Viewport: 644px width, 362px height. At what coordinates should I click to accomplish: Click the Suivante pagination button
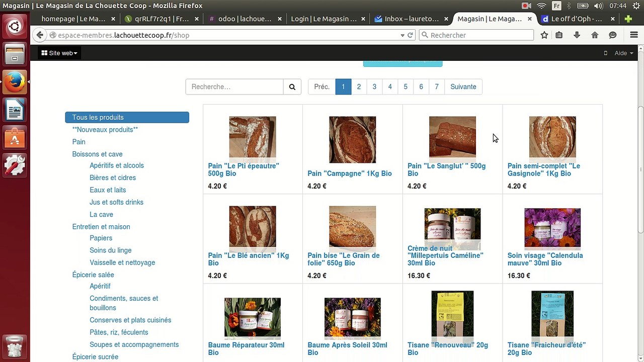tap(463, 86)
